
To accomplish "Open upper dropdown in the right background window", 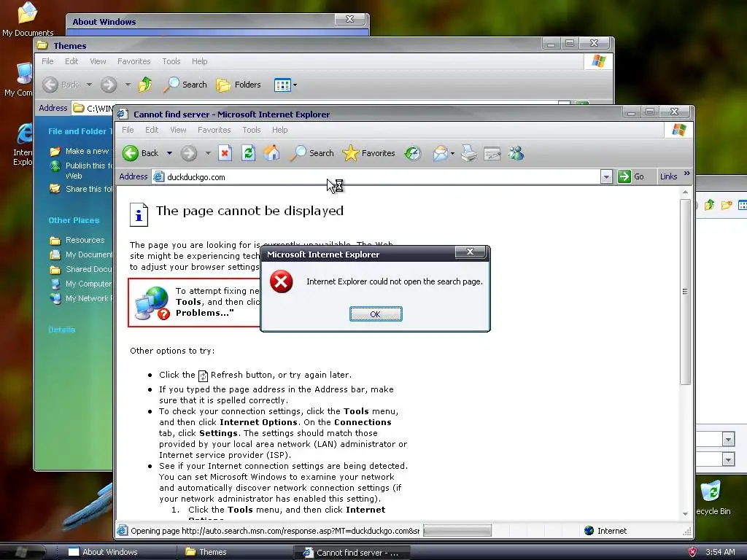I will coord(728,439).
